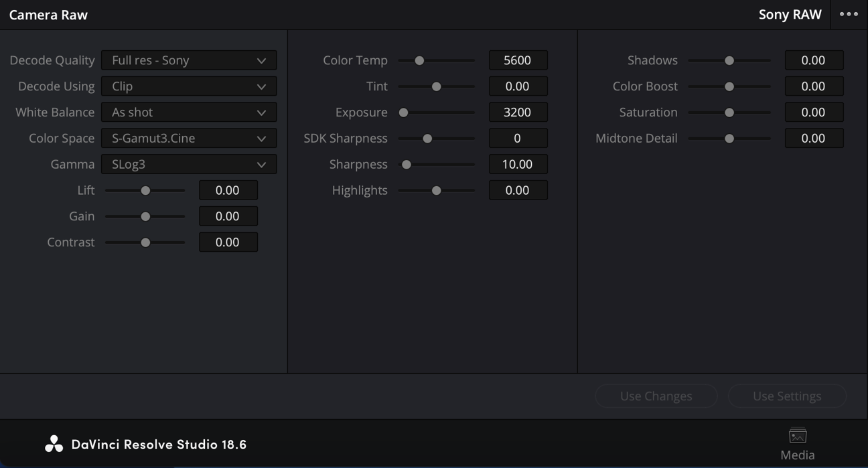Click the Saturation value field
The image size is (868, 468).
coord(814,112)
